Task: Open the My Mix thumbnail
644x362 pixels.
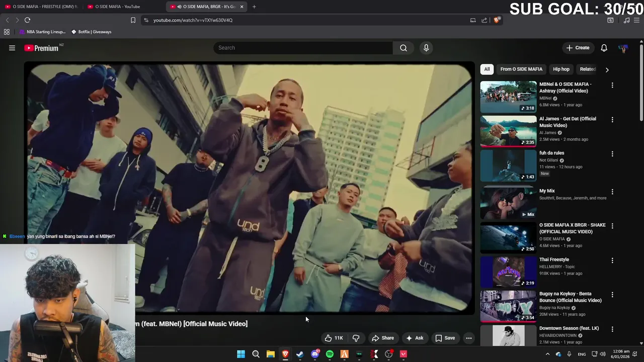Action: 508,203
